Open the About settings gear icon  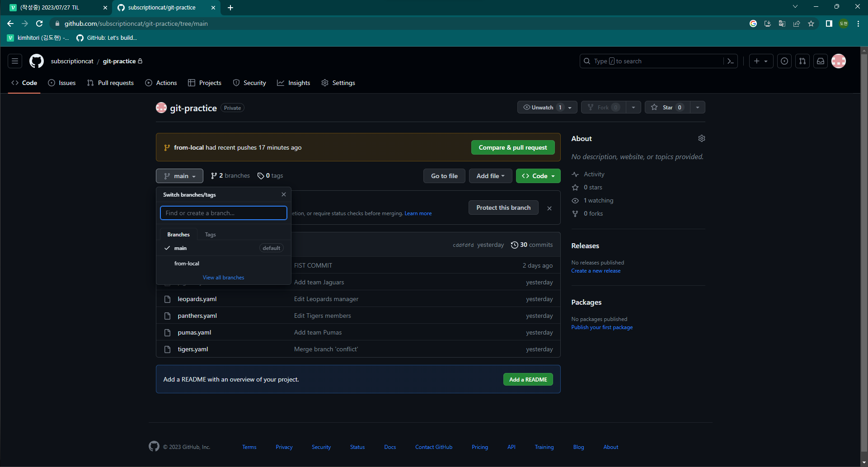pos(701,138)
